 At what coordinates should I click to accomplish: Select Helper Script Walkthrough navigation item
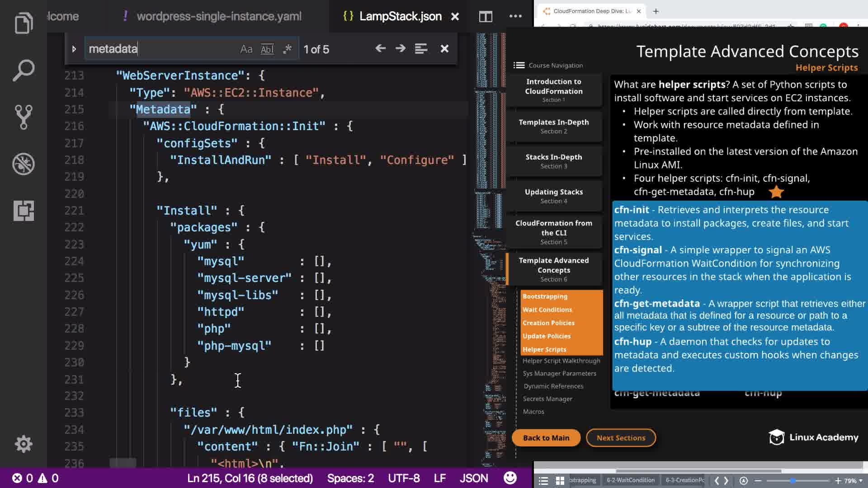click(561, 361)
